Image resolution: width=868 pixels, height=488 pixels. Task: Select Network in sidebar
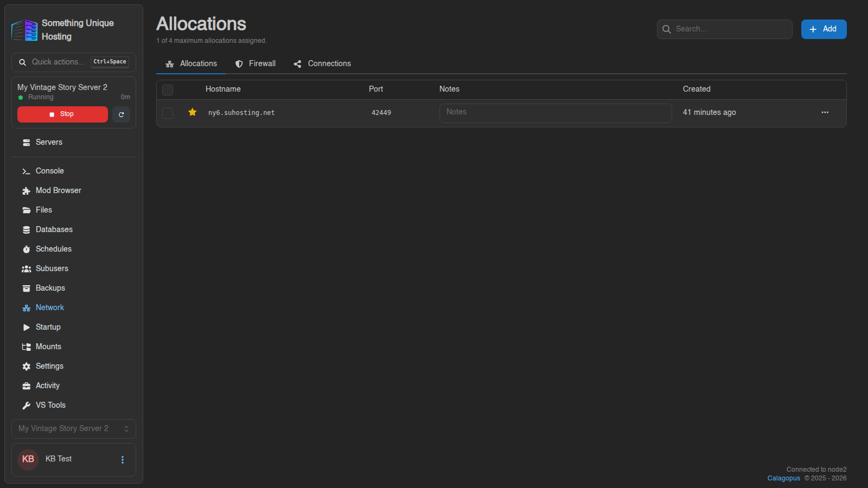coord(74,307)
